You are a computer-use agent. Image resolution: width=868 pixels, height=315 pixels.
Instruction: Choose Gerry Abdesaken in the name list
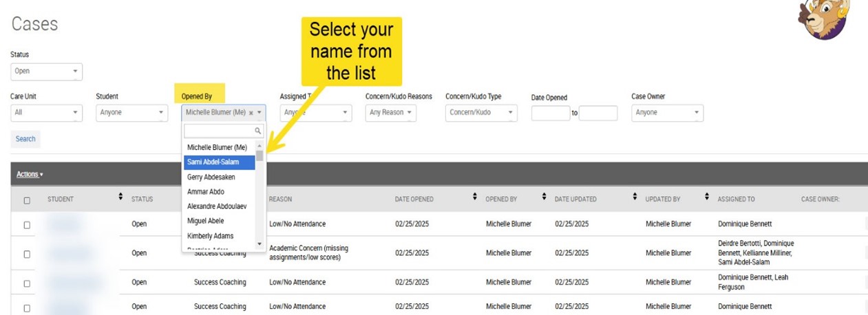[211, 177]
